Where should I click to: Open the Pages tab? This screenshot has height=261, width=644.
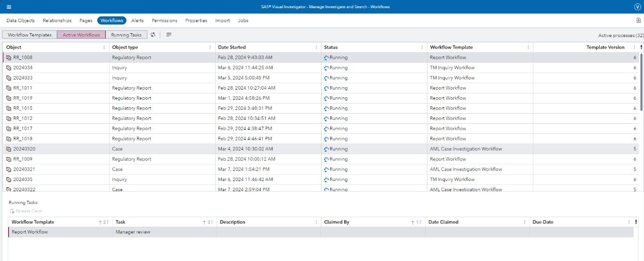pos(86,21)
